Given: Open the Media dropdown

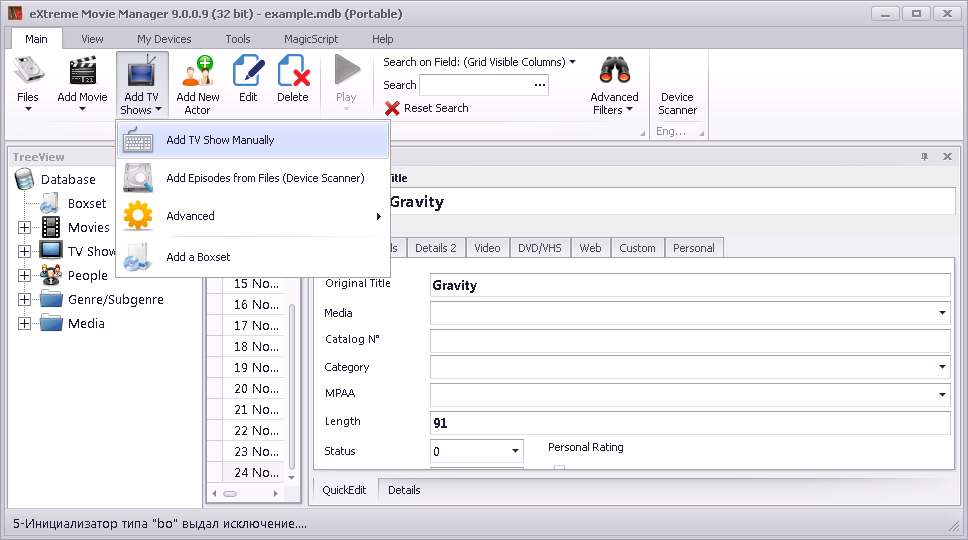Looking at the screenshot, I should pyautogui.click(x=942, y=313).
